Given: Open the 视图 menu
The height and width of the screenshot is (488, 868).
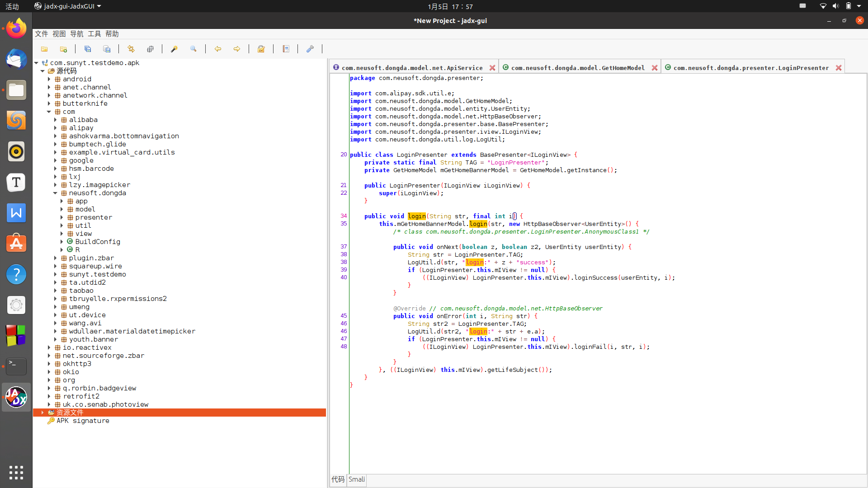Looking at the screenshot, I should [x=59, y=34].
